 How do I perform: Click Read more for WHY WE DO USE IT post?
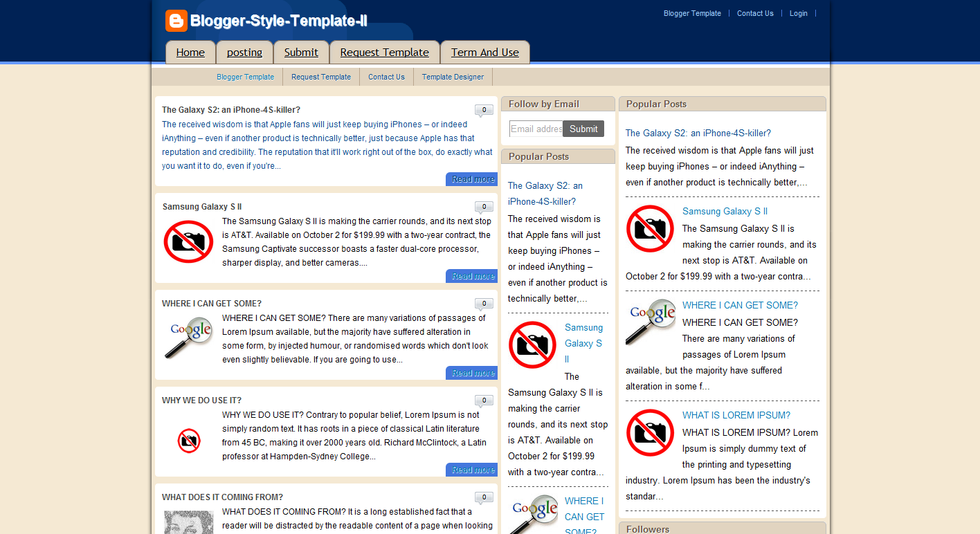(x=471, y=470)
